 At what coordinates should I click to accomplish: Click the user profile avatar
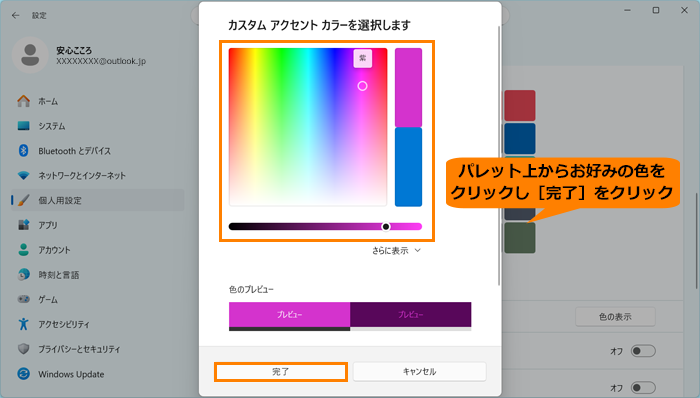30,55
